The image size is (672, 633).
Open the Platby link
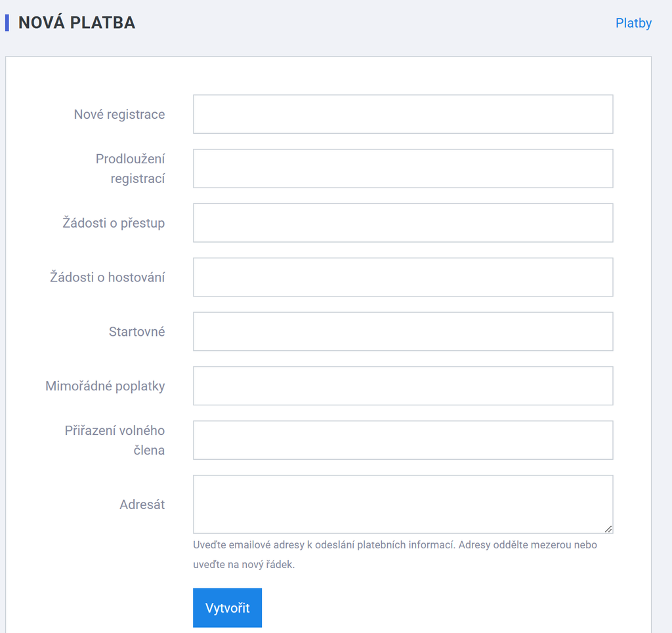tap(633, 23)
